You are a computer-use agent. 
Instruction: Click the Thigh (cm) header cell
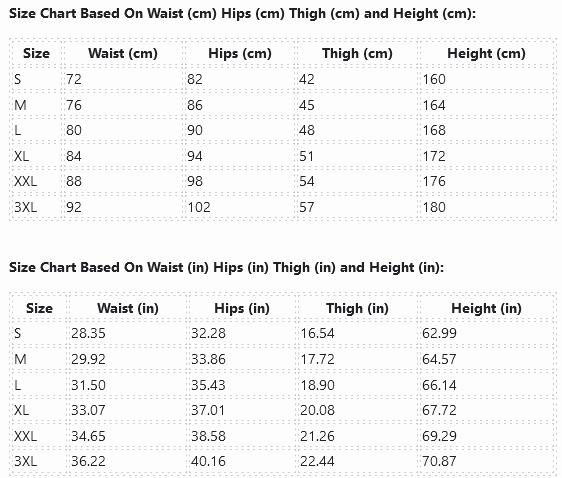(357, 53)
